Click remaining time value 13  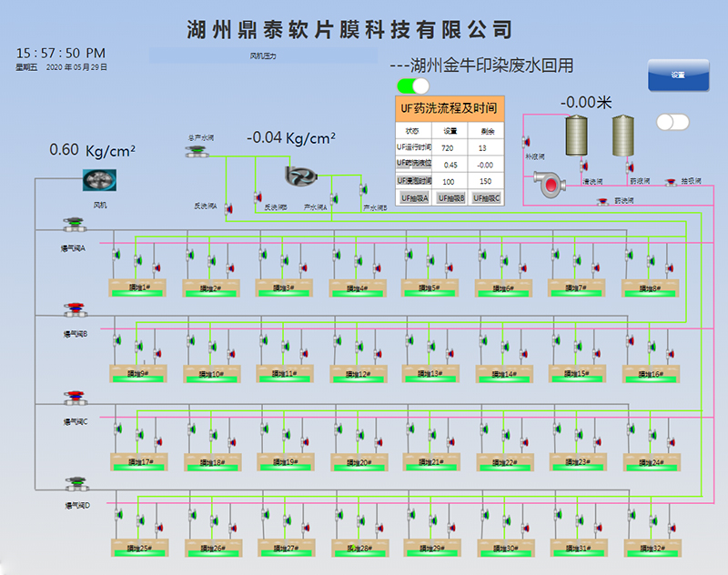[482, 148]
